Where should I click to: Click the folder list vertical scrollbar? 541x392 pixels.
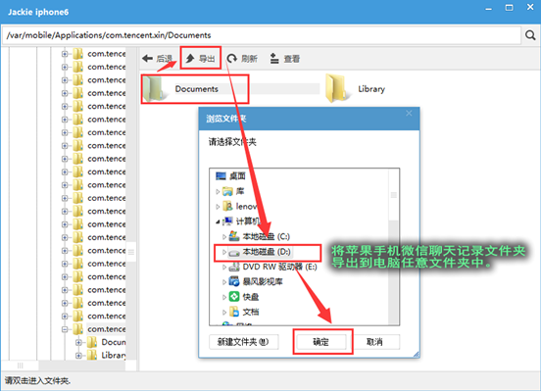tap(394, 246)
